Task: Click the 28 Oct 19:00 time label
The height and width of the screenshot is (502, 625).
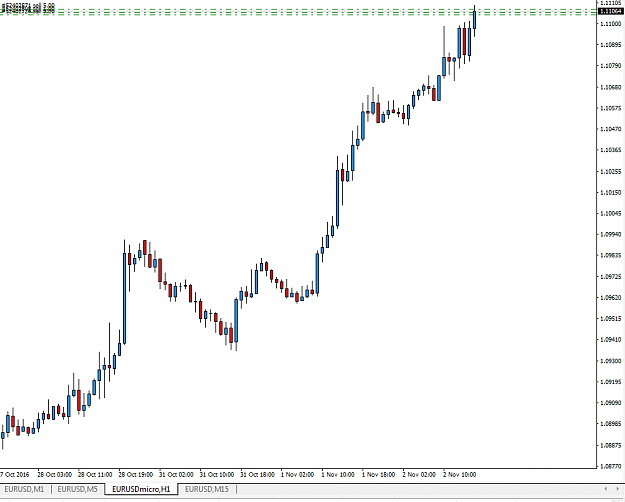Action: [x=136, y=474]
